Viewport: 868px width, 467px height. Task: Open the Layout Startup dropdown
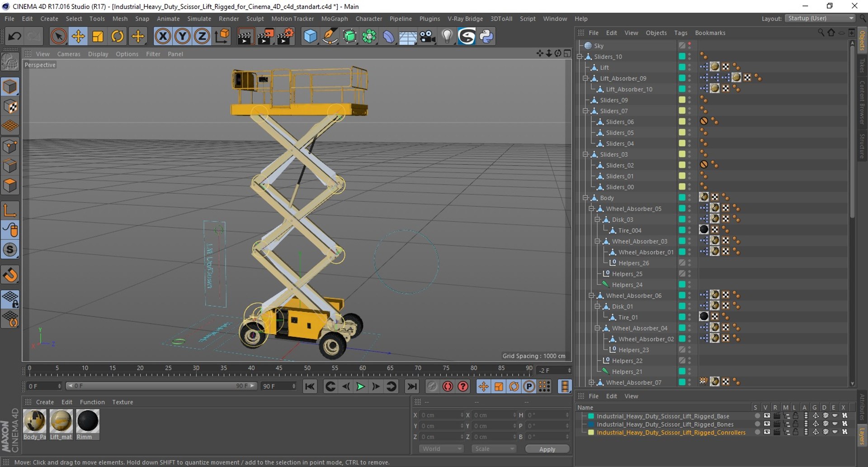point(821,18)
